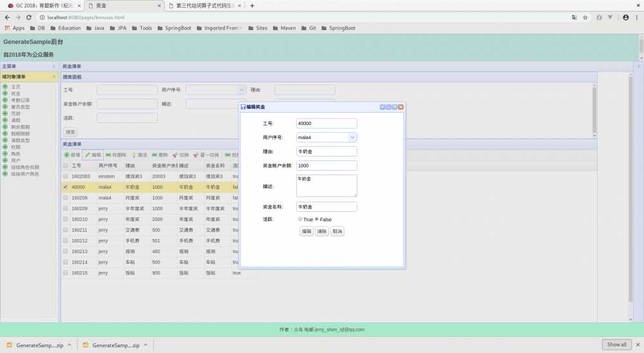Tick the checkbox for row 160211
Image resolution: width=644 pixels, height=353 pixels.
65,230
